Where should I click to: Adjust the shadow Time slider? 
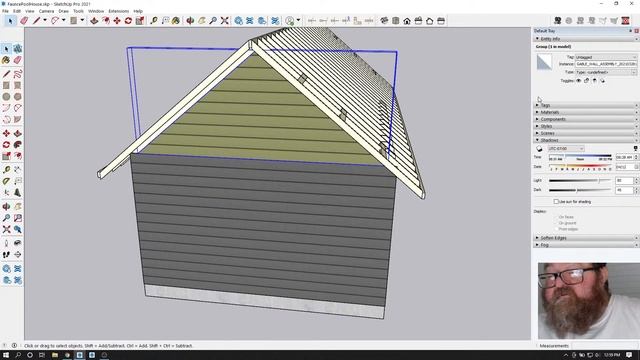pyautogui.click(x=580, y=157)
